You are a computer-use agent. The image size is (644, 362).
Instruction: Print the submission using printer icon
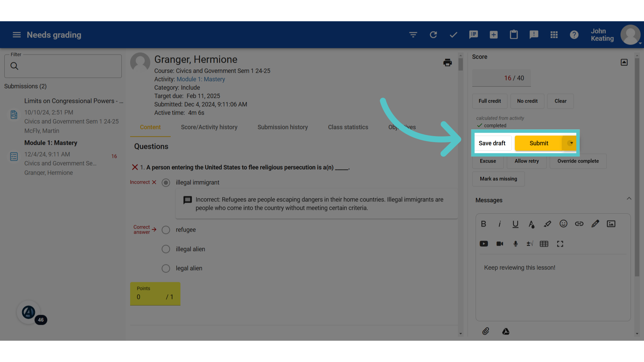pyautogui.click(x=447, y=63)
